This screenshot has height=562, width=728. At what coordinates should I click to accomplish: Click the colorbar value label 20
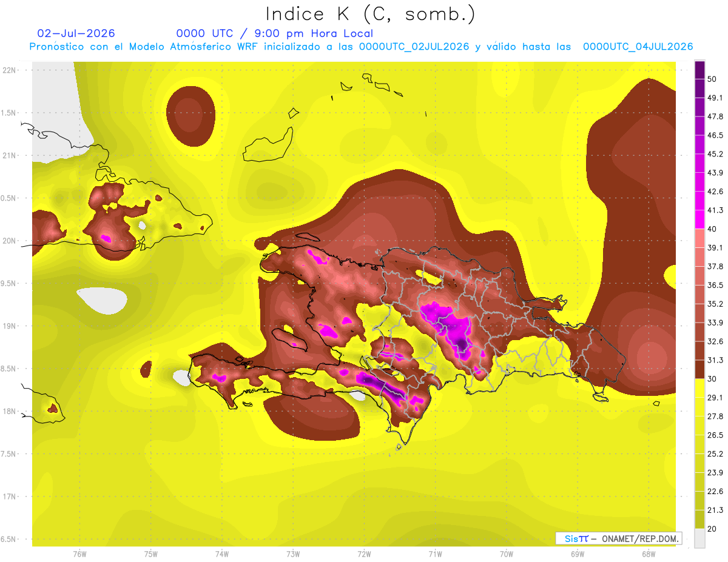click(x=713, y=529)
